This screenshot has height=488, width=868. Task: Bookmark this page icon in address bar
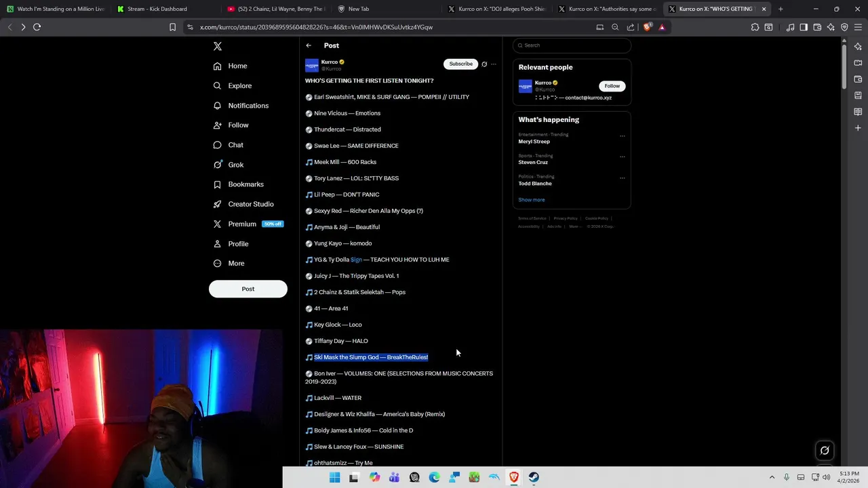coord(172,27)
